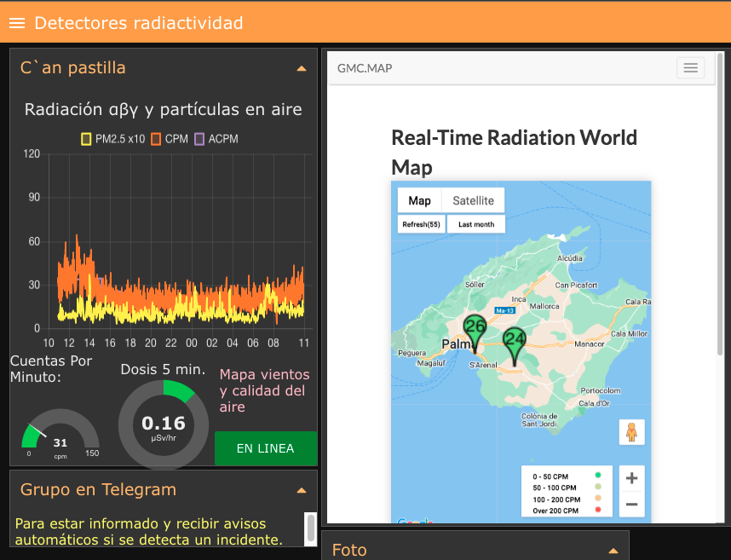
Task: Switch map to Satellite view
Action: [473, 200]
